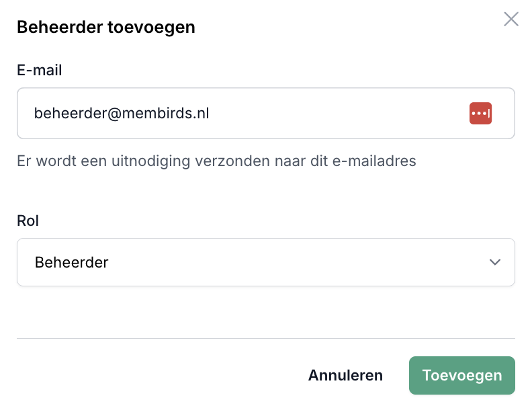This screenshot has width=532, height=402.
Task: Click empty space right of the e-mail text
Action: pyautogui.click(x=336, y=114)
